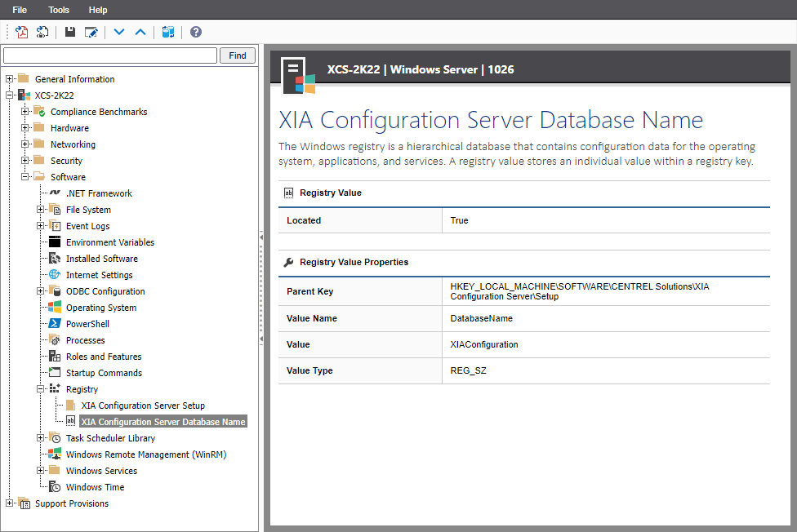
Task: Select XIA Configuration Server Setup tree item
Action: coord(143,406)
